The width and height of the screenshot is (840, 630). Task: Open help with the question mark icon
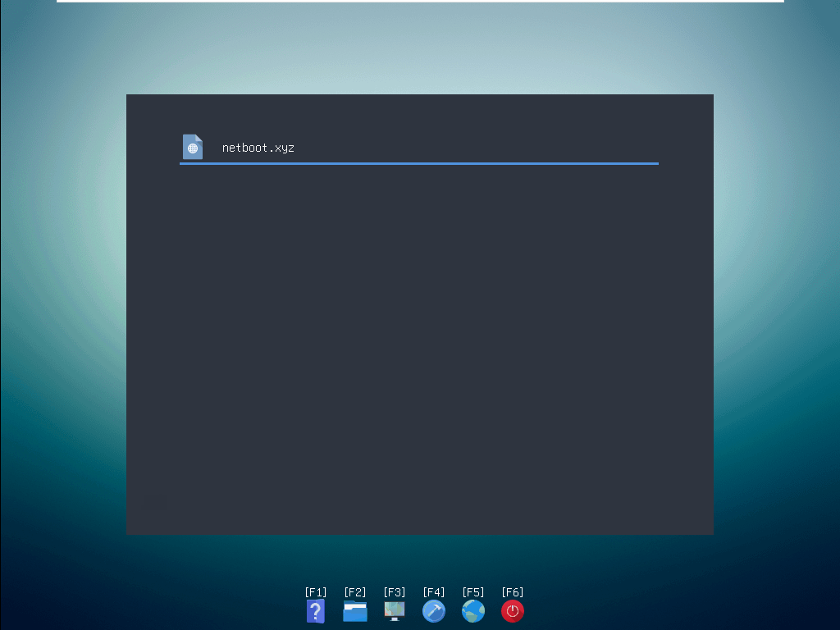tap(316, 611)
